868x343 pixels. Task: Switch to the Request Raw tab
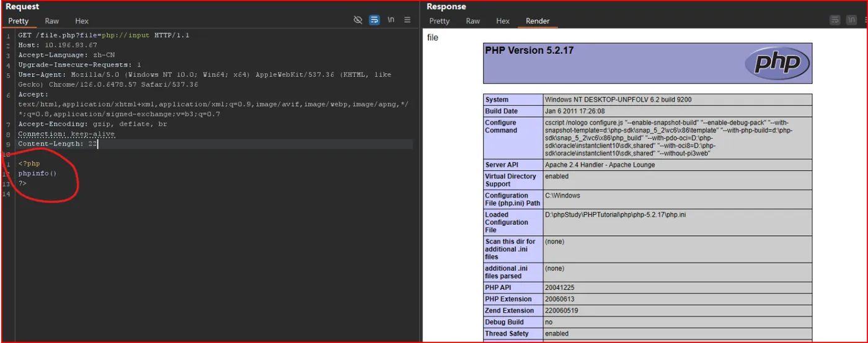coord(52,21)
